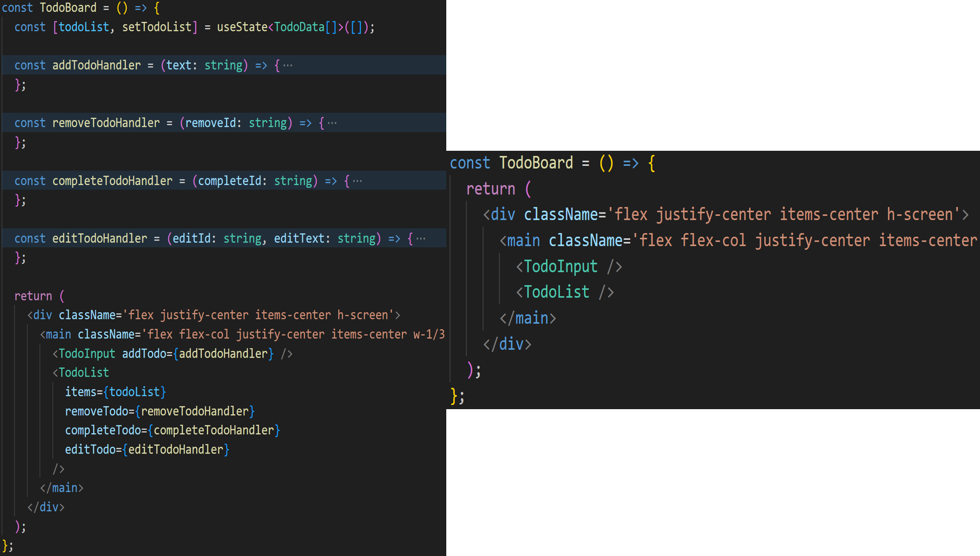Image resolution: width=980 pixels, height=556 pixels.
Task: Click 'return' keyword in the left code
Action: [x=33, y=296]
